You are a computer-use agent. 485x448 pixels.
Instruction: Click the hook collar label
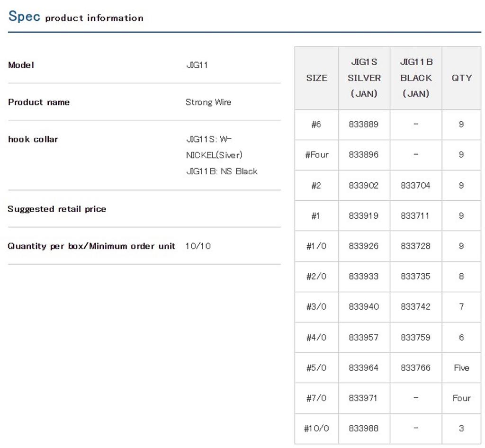(33, 139)
